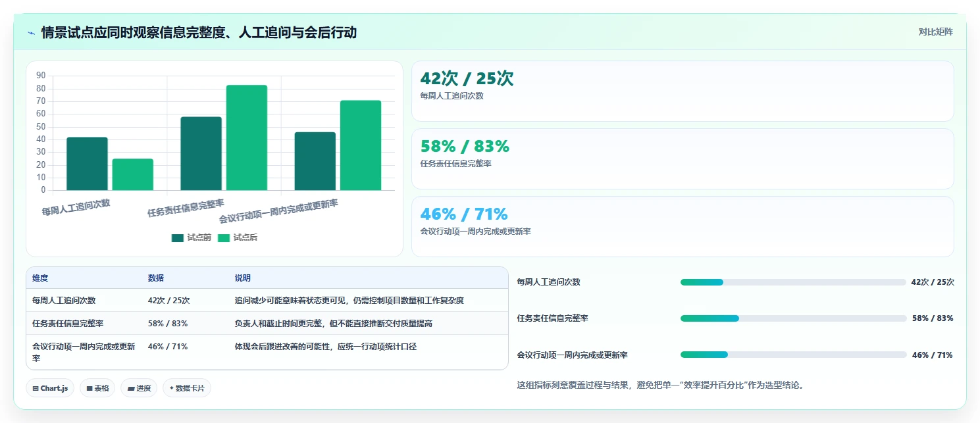Click the Chart.js tag chip
This screenshot has height=423, width=980.
coord(50,388)
